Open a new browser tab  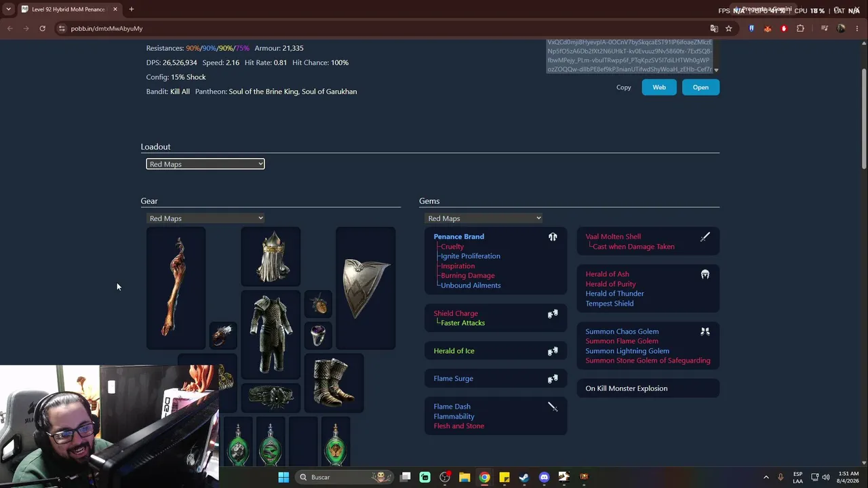coord(132,9)
